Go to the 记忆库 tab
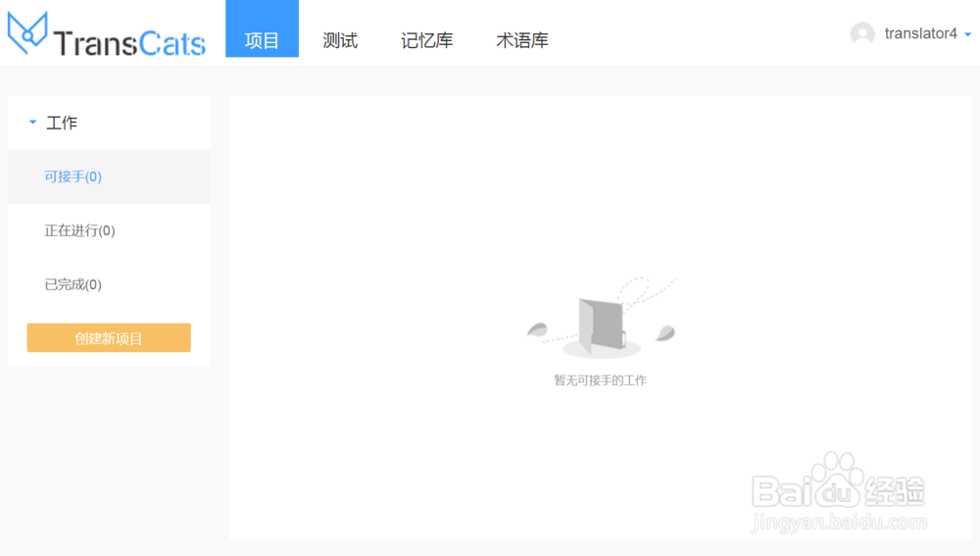This screenshot has height=556, width=980. [427, 40]
